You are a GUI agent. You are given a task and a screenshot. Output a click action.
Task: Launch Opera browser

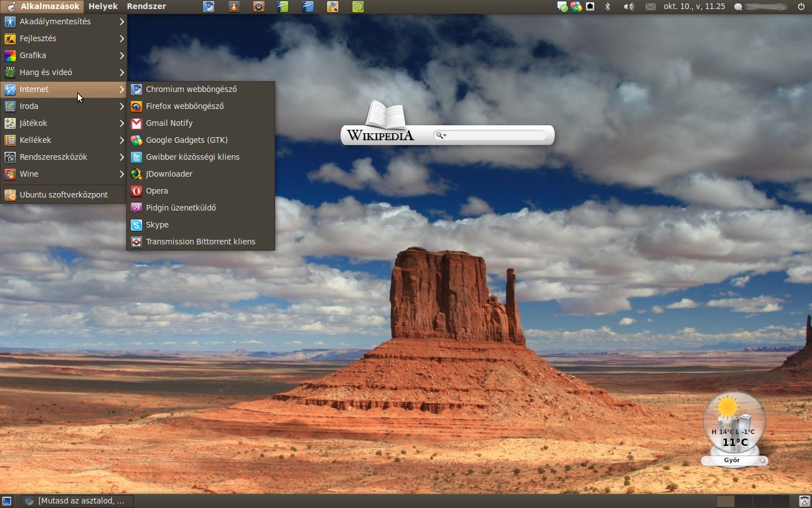tap(201, 191)
